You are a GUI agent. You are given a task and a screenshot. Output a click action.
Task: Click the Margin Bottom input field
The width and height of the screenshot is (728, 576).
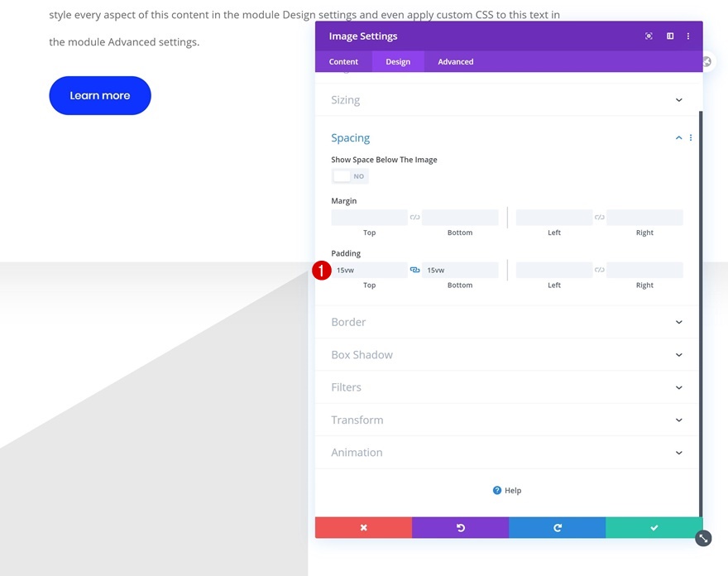460,218
